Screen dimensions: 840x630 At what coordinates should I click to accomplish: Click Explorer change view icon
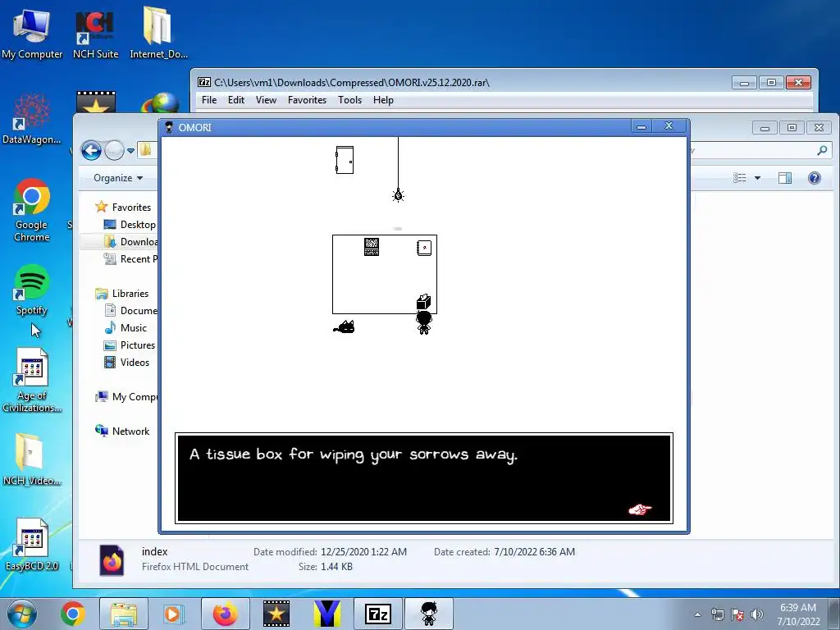[x=739, y=178]
